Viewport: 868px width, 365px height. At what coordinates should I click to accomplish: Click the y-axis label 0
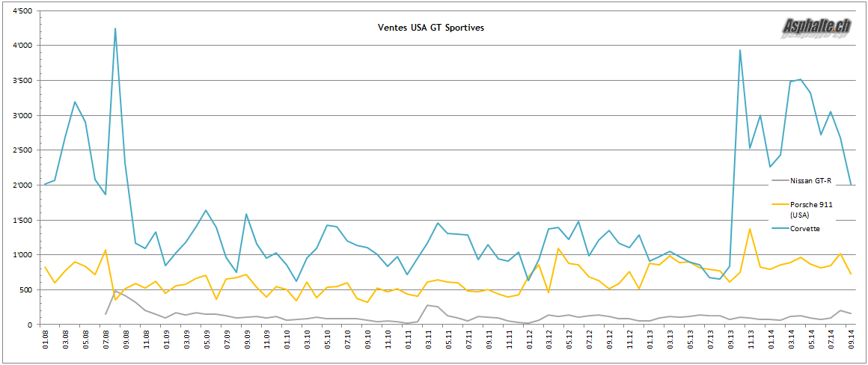point(31,325)
